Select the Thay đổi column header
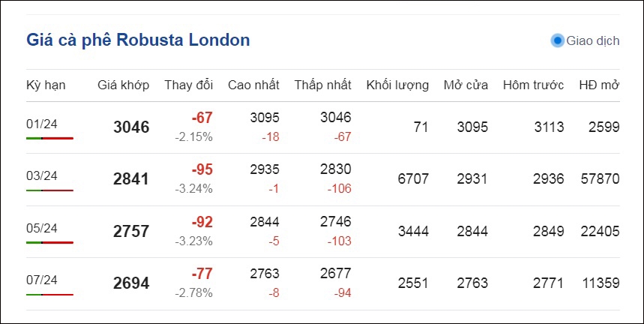Screen dimensions: 644x324 pyautogui.click(x=188, y=85)
